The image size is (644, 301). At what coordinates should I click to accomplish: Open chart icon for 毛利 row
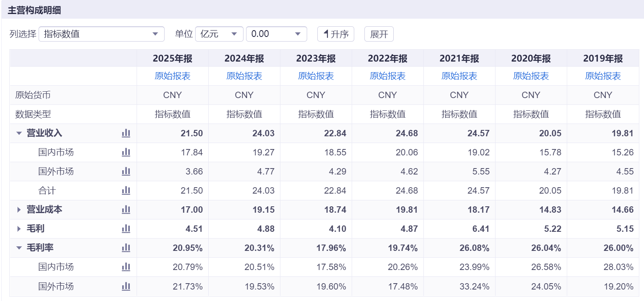126,229
